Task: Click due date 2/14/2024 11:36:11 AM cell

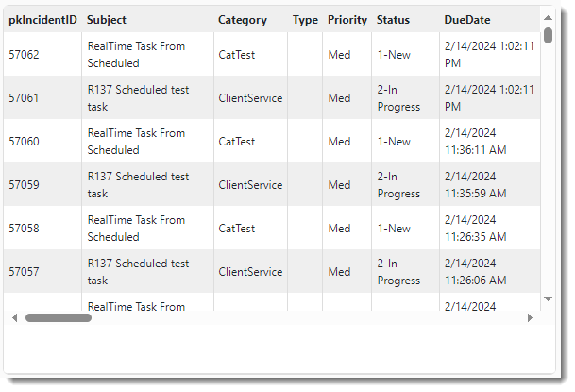Action: point(475,142)
